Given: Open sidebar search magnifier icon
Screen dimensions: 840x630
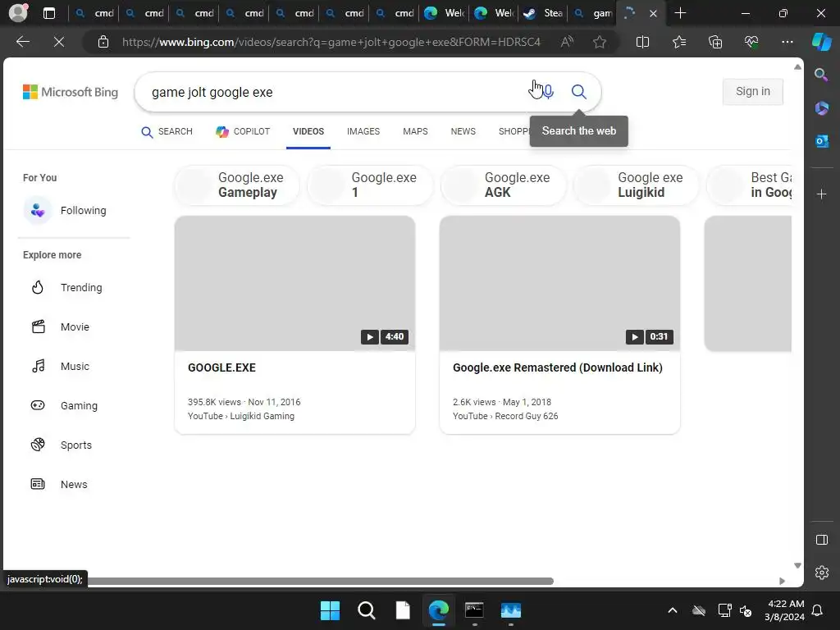Looking at the screenshot, I should click(821, 75).
